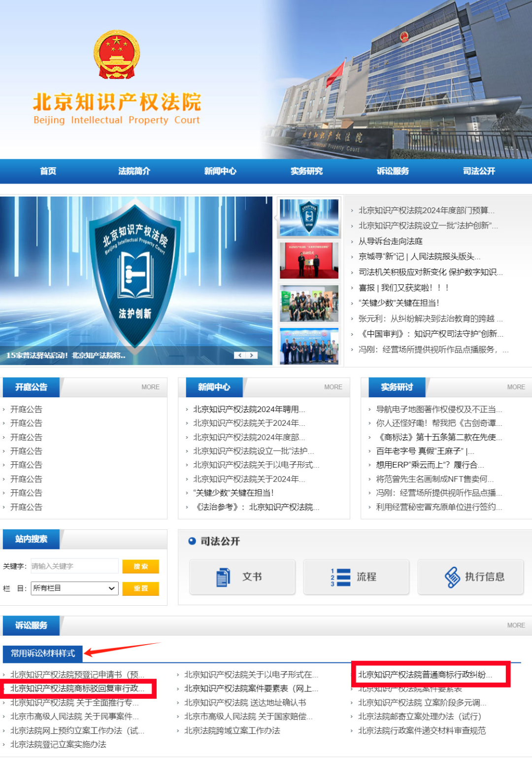Open 北京法院登记立案实施办法 link

point(58,744)
